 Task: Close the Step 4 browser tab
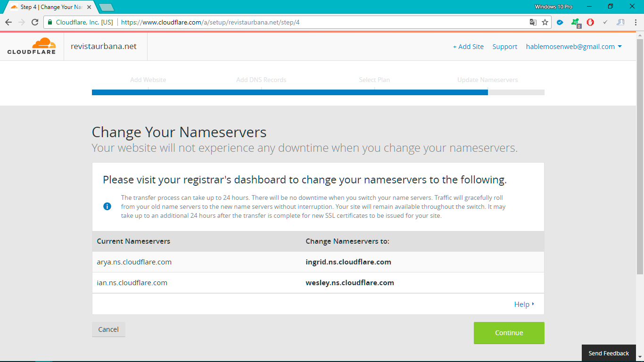click(89, 7)
